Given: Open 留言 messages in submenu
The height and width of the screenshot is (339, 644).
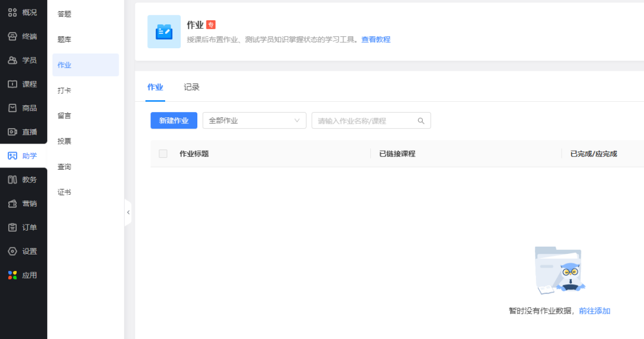Looking at the screenshot, I should (x=64, y=116).
